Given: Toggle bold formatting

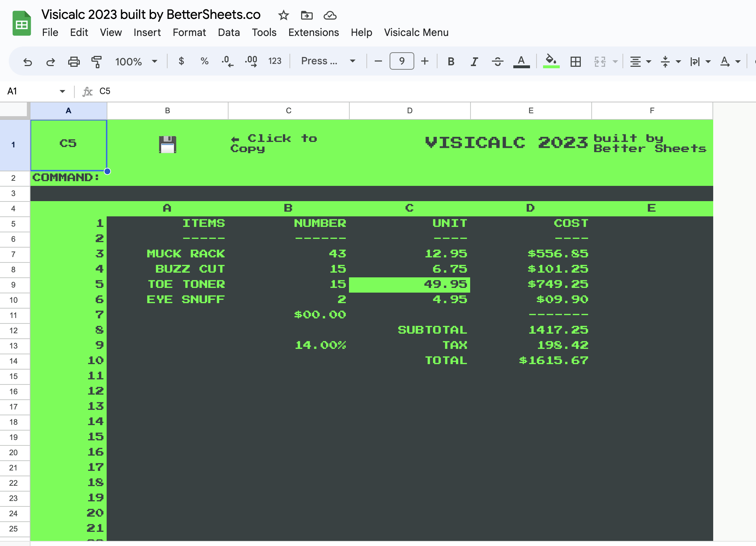Looking at the screenshot, I should 451,61.
